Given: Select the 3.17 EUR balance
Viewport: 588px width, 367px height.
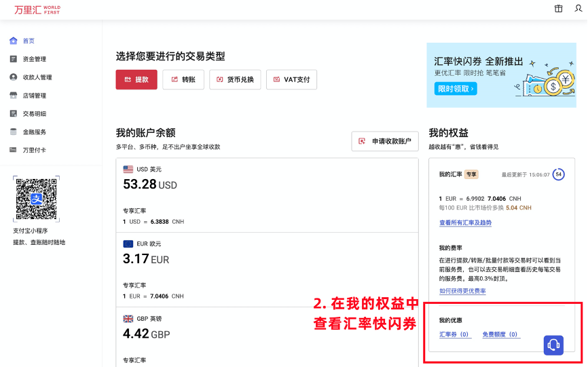Looking at the screenshot, I should coord(146,258).
